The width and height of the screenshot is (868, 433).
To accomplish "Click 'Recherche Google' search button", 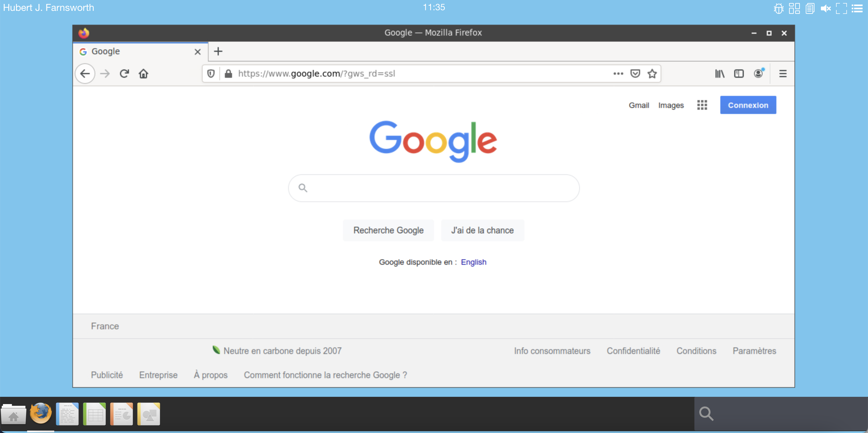I will [x=388, y=230].
